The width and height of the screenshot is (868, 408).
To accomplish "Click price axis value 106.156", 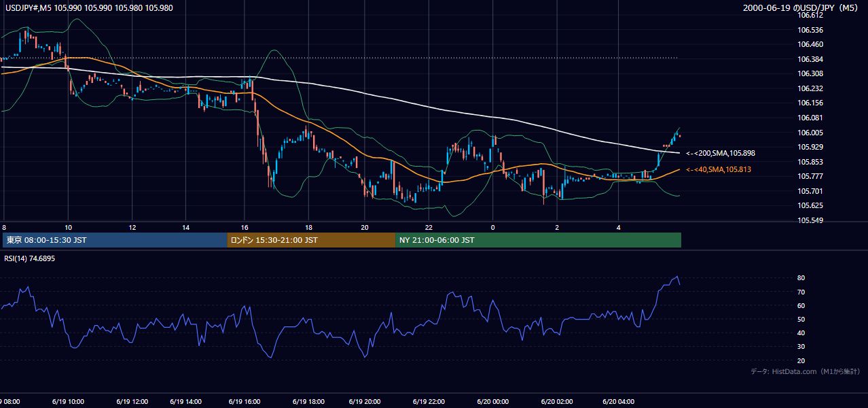I will pos(810,103).
